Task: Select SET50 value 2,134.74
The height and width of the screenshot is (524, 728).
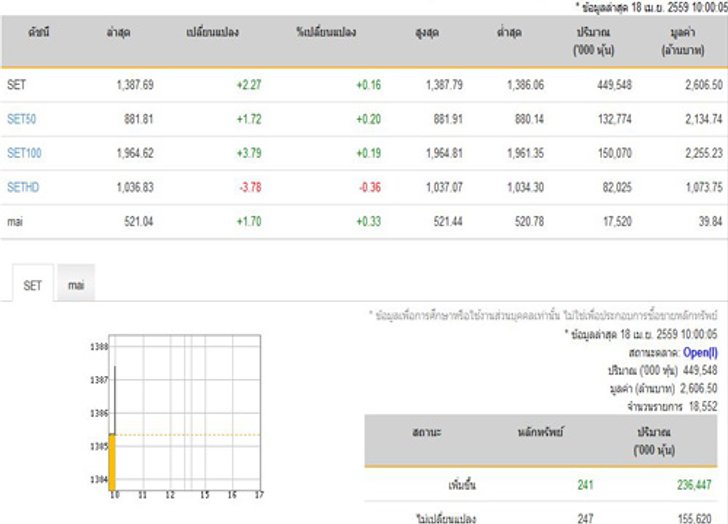Action: (704, 119)
